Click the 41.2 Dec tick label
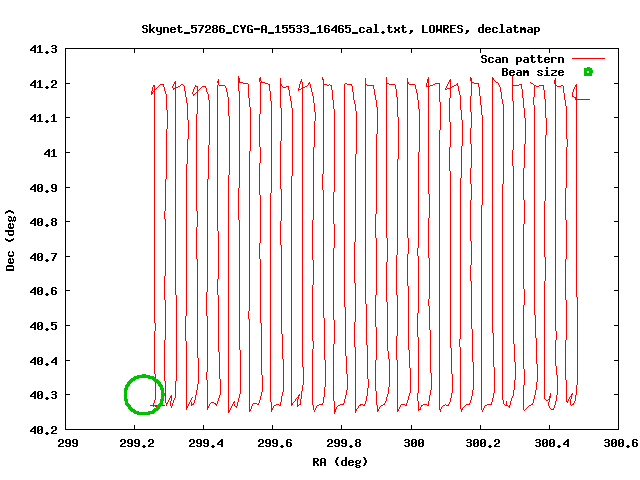 pos(44,84)
